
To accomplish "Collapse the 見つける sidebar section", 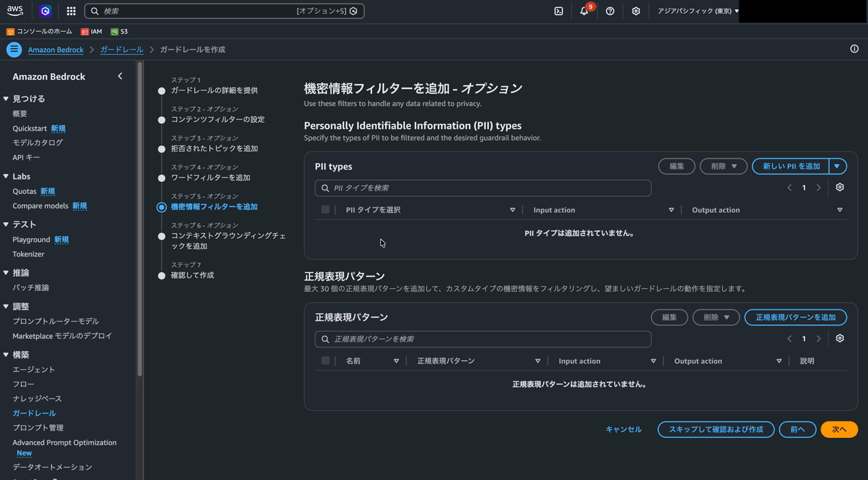I will (6, 99).
